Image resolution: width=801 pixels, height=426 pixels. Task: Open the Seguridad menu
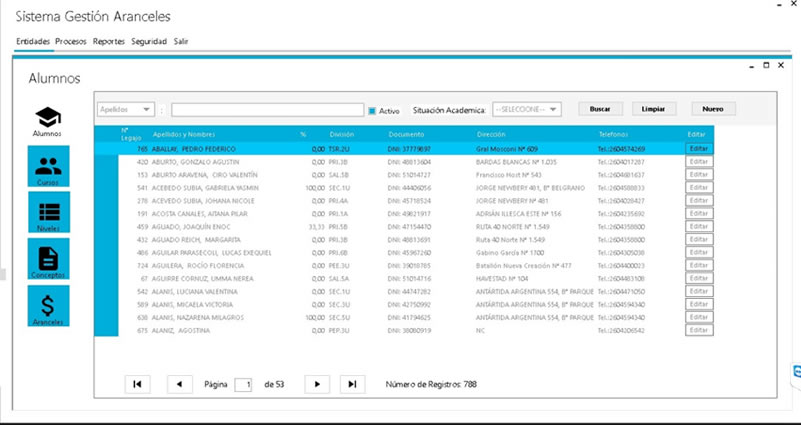(x=149, y=41)
